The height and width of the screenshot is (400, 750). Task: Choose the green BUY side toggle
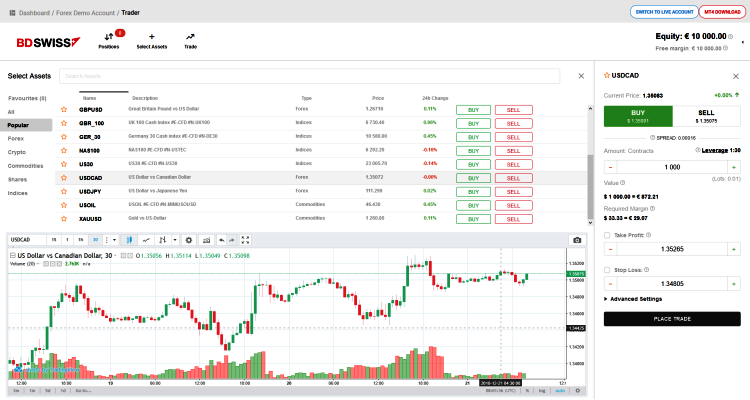point(638,116)
